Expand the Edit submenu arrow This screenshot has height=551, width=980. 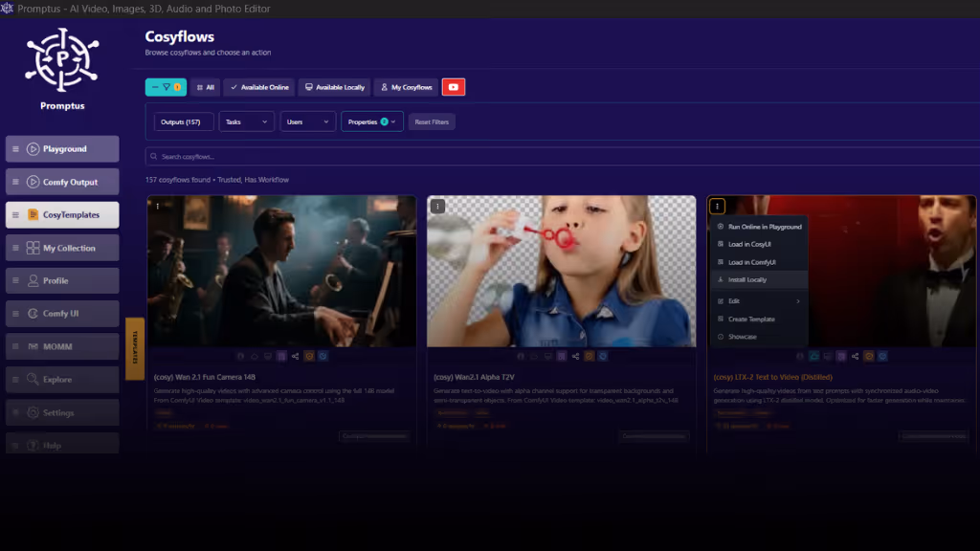click(x=798, y=301)
